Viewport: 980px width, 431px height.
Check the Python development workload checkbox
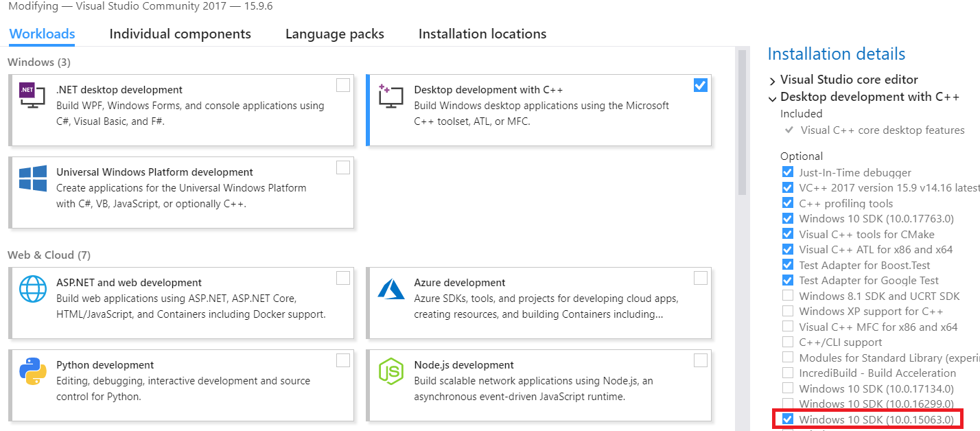[x=342, y=360]
